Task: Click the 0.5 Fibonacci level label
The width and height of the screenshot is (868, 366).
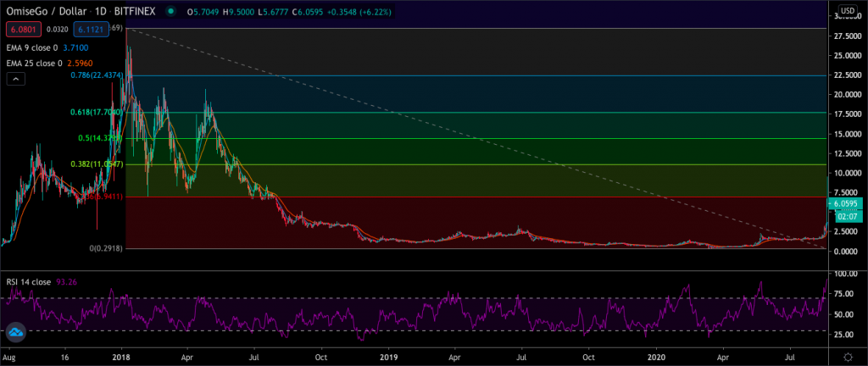Action: click(98, 138)
